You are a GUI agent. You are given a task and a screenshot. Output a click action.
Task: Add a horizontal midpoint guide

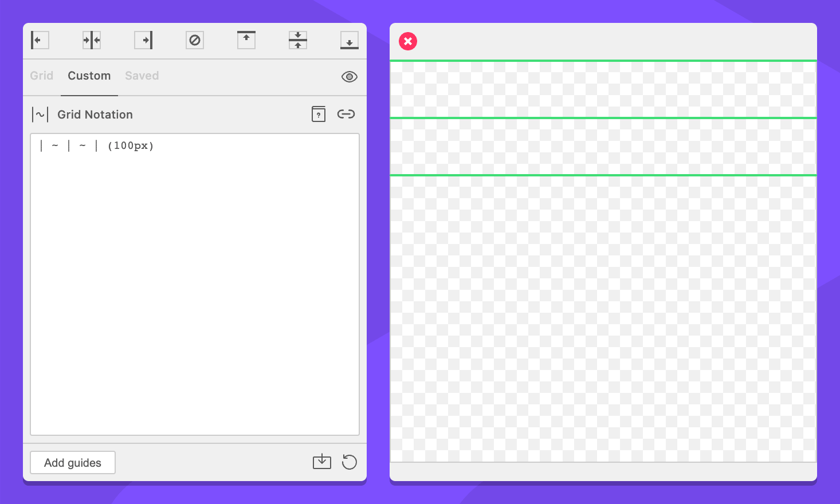click(x=298, y=40)
